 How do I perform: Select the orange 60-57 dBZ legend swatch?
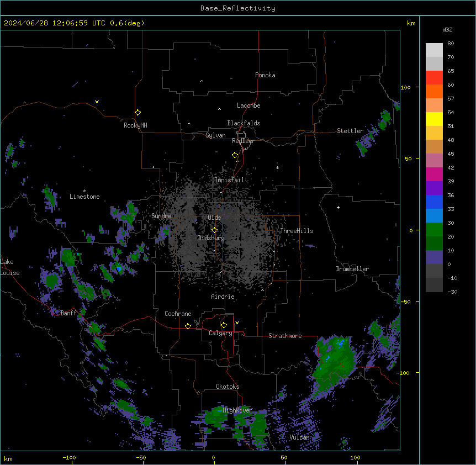pos(434,91)
